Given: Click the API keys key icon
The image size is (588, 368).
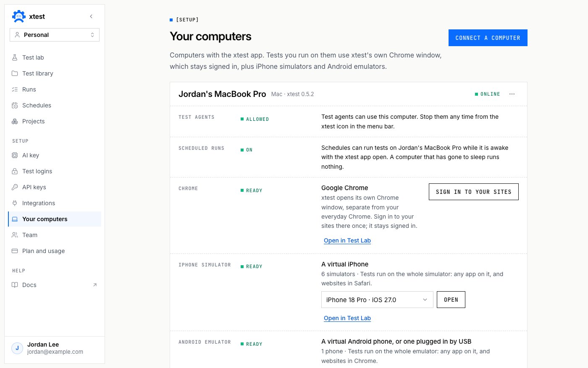Looking at the screenshot, I should [15, 187].
